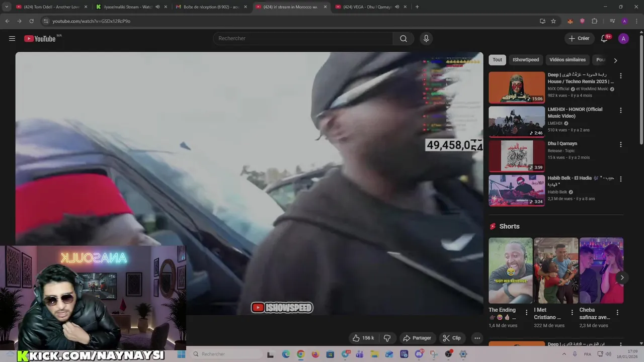Switch to the Boîte de réception Gmail tab

point(211,7)
